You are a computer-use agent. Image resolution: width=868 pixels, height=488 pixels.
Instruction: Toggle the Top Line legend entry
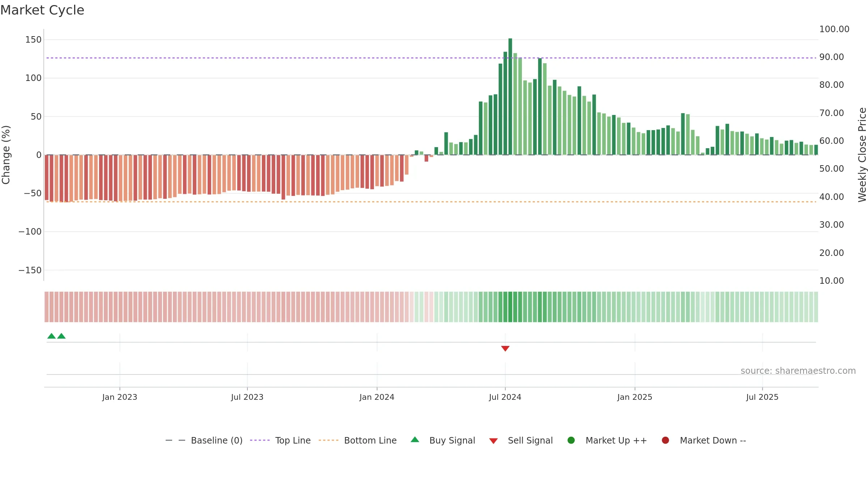pyautogui.click(x=280, y=440)
